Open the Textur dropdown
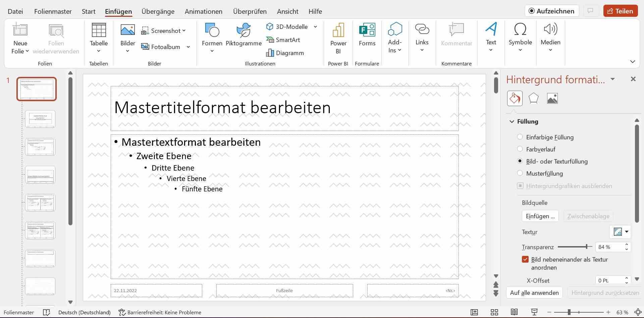Screen dimensions: 644x318 click(x=627, y=232)
